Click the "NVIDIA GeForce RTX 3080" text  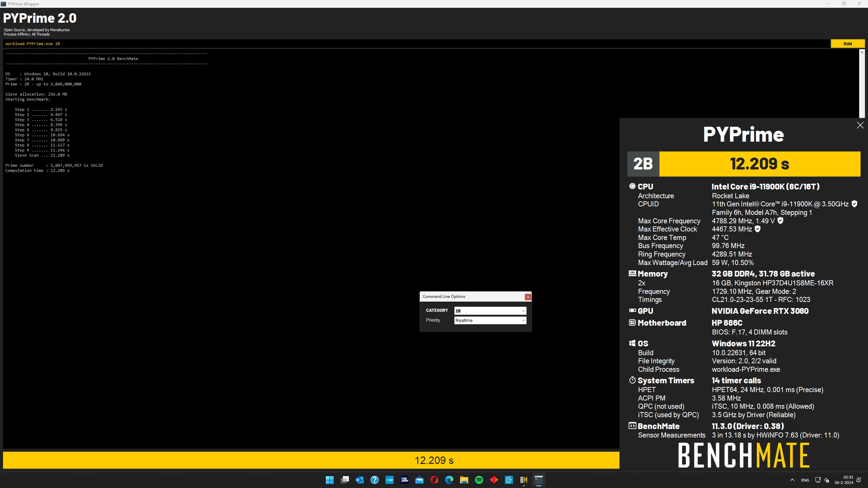coord(760,311)
